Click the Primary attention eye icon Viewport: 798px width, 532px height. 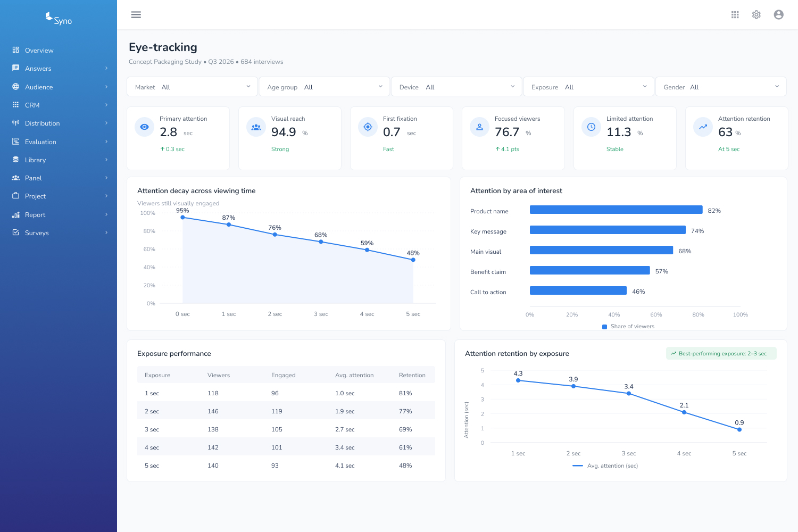click(x=144, y=127)
